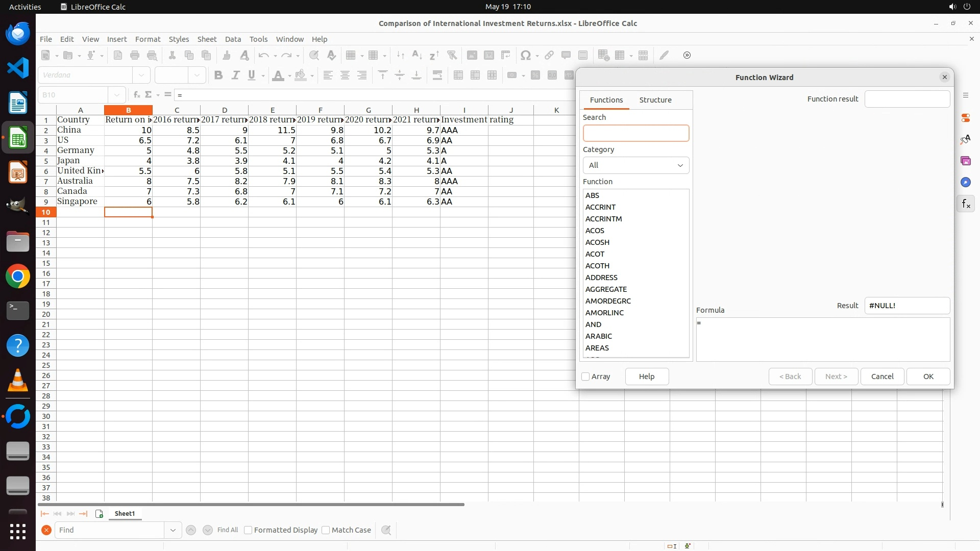Switch to the Structure tab
The height and width of the screenshot is (551, 980).
[x=655, y=100]
